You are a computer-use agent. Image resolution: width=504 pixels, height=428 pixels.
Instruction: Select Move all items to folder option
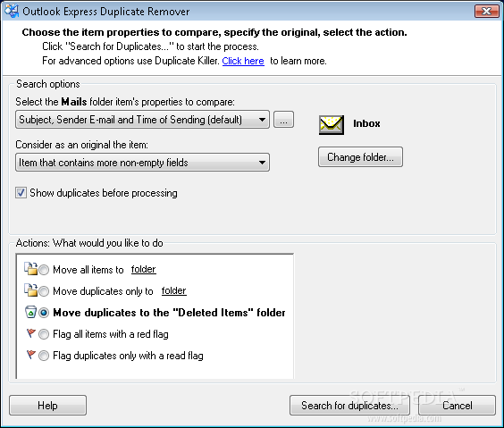click(44, 270)
